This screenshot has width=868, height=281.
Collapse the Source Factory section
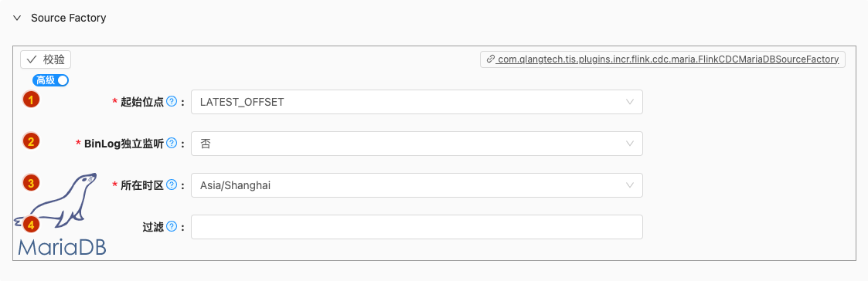pyautogui.click(x=19, y=19)
